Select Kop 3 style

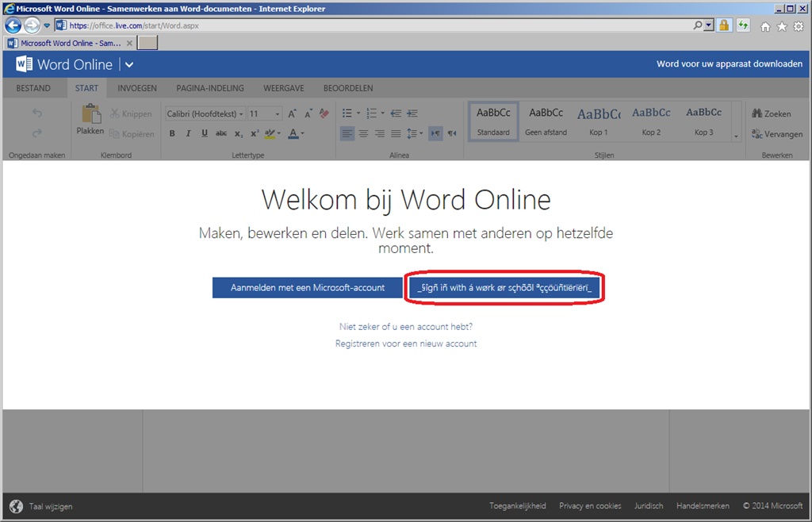click(x=704, y=121)
